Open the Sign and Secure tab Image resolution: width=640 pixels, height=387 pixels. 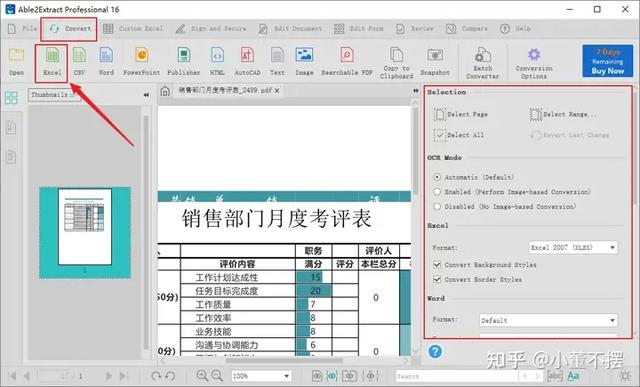click(211, 29)
